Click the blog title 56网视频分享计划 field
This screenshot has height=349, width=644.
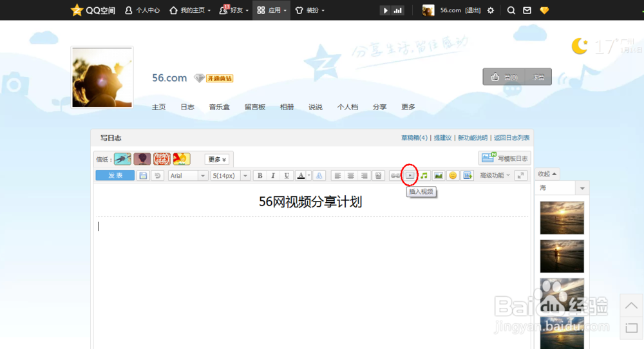310,202
